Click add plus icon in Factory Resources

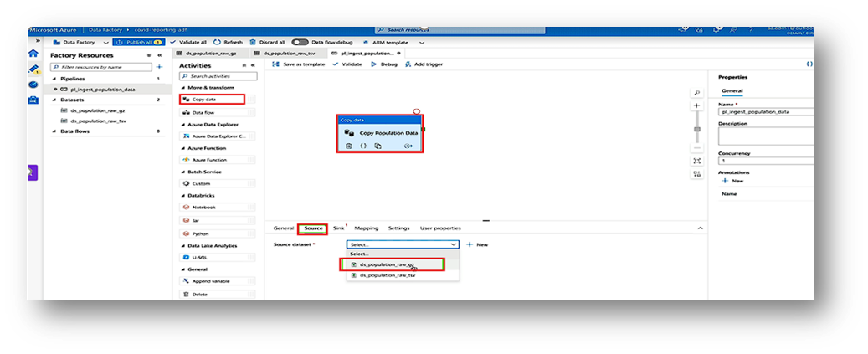pos(159,66)
